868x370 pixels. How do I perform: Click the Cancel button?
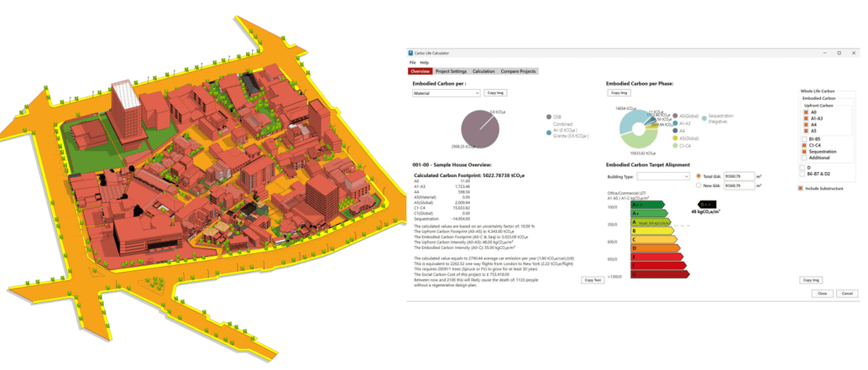[x=847, y=294]
